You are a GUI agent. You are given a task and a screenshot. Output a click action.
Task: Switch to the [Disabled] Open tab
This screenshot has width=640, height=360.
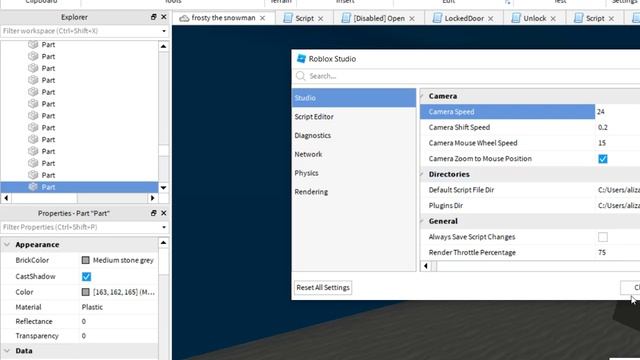coord(379,18)
